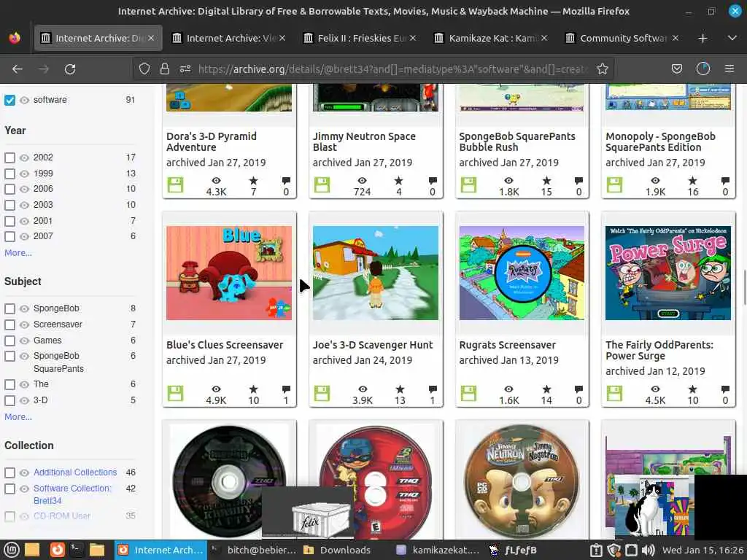Switch to the Kamikaze Kat tab

point(491,38)
